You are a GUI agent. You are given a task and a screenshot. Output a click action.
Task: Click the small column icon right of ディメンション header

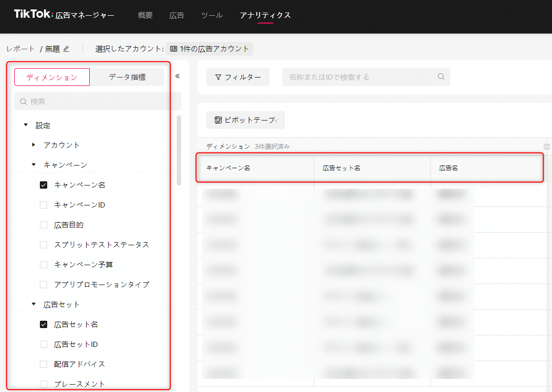click(546, 147)
